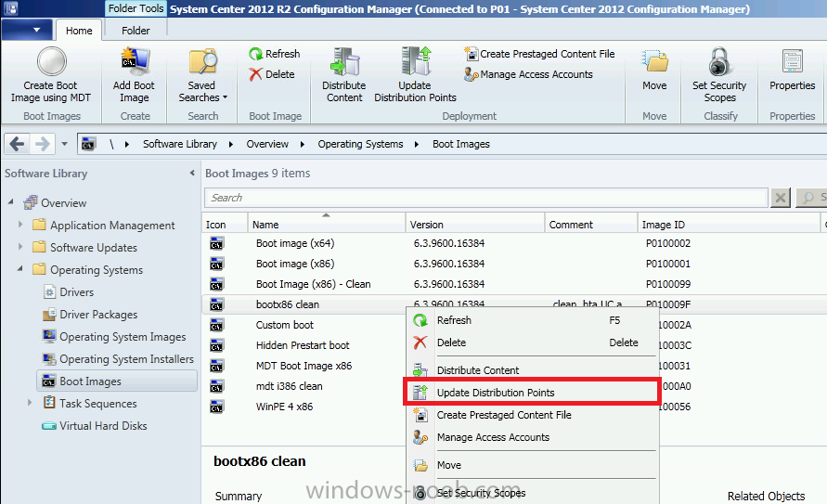Expand the Application Management node
The image size is (827, 504).
[x=20, y=224]
